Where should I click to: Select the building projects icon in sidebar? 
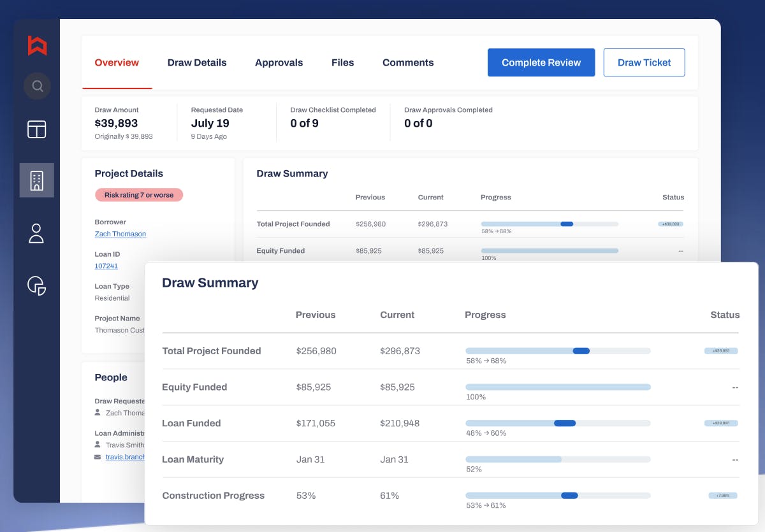click(37, 180)
